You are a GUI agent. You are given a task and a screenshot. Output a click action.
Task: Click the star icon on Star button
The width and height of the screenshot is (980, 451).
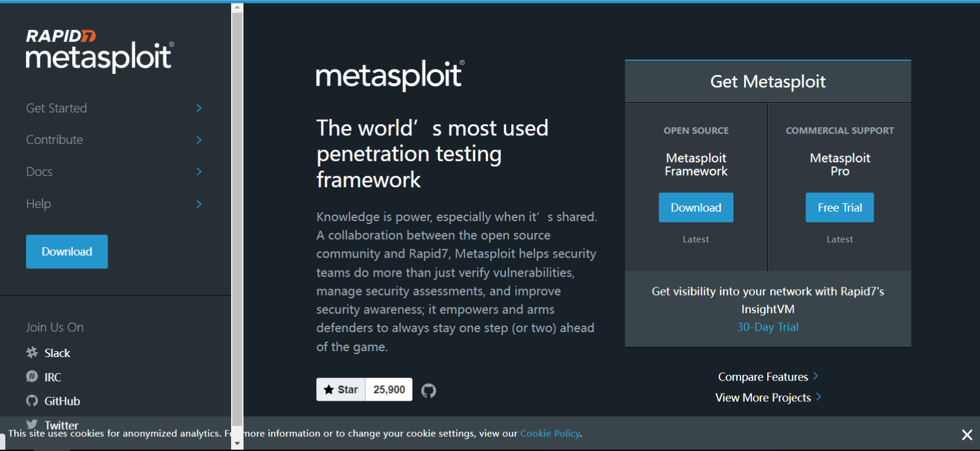[x=329, y=390]
